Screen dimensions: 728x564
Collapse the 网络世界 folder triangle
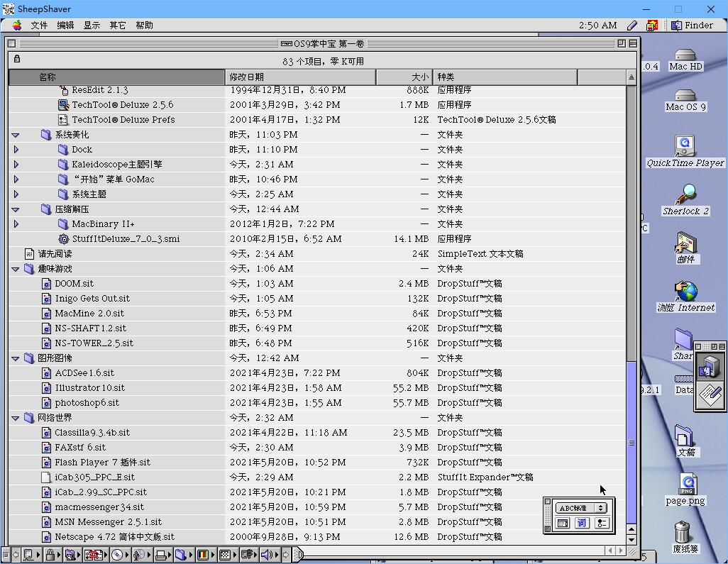[x=16, y=418]
